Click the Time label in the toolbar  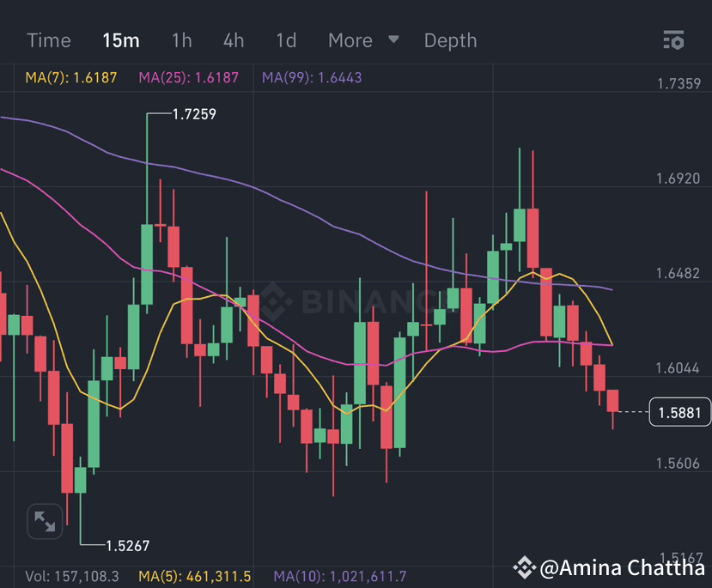pos(48,39)
